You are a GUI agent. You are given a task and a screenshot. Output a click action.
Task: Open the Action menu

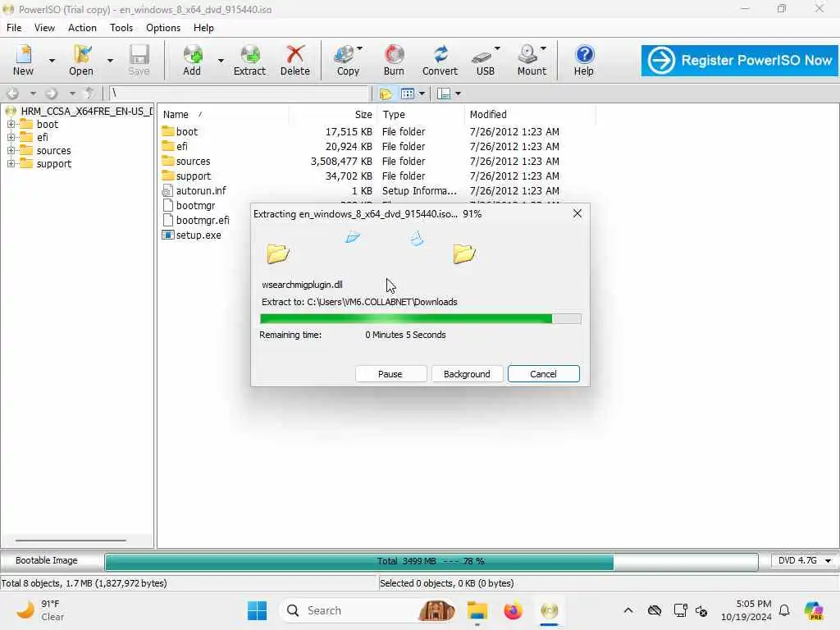83,28
